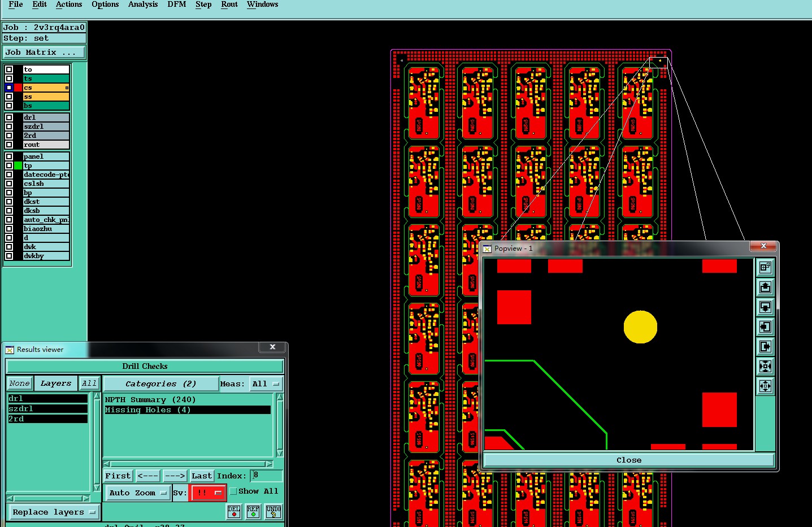The width and height of the screenshot is (812, 527).
Task: Click right arrow of Categories horizontal scrollbar
Action: pos(269,464)
